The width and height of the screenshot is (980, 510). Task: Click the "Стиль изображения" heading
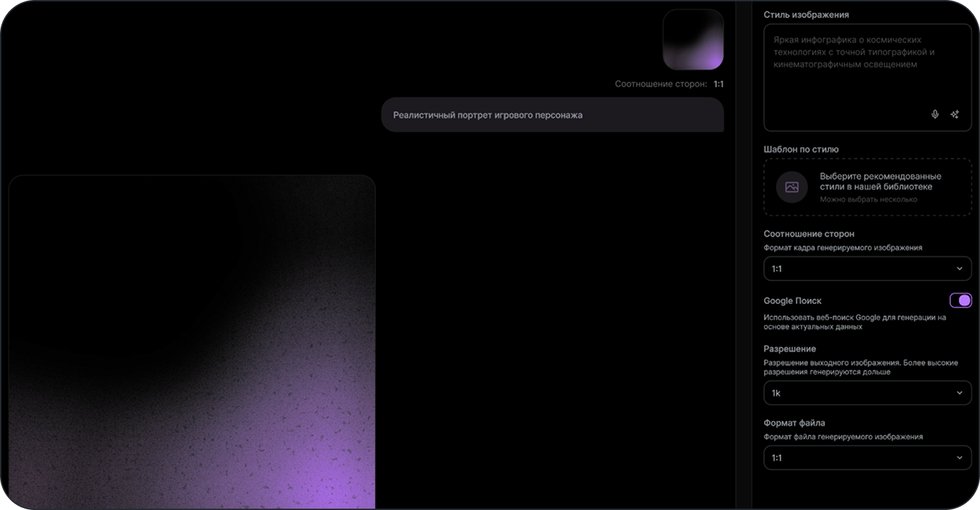tap(806, 15)
